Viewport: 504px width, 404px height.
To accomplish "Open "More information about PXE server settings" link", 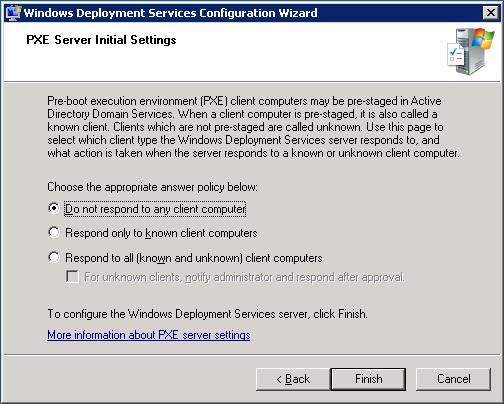I will (x=149, y=335).
